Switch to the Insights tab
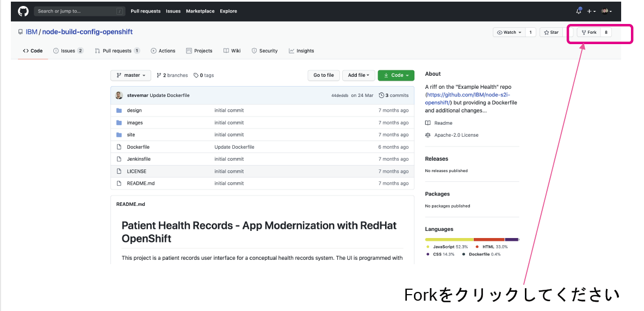Viewport: 644px width, 311px height. (301, 51)
